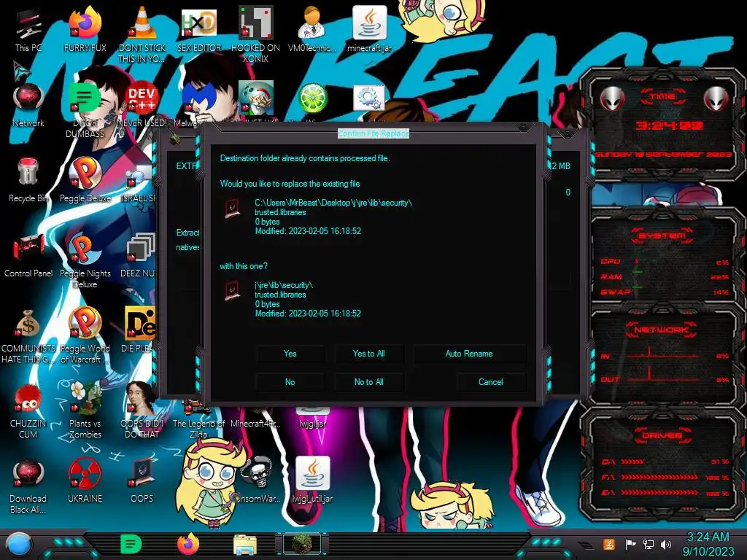Select the Download Black Ali... desktop icon
The image size is (747, 560).
28,486
